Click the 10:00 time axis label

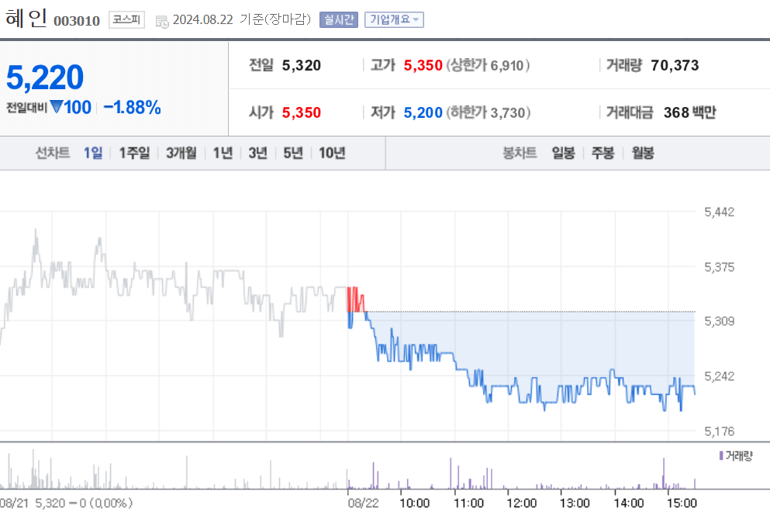click(414, 503)
